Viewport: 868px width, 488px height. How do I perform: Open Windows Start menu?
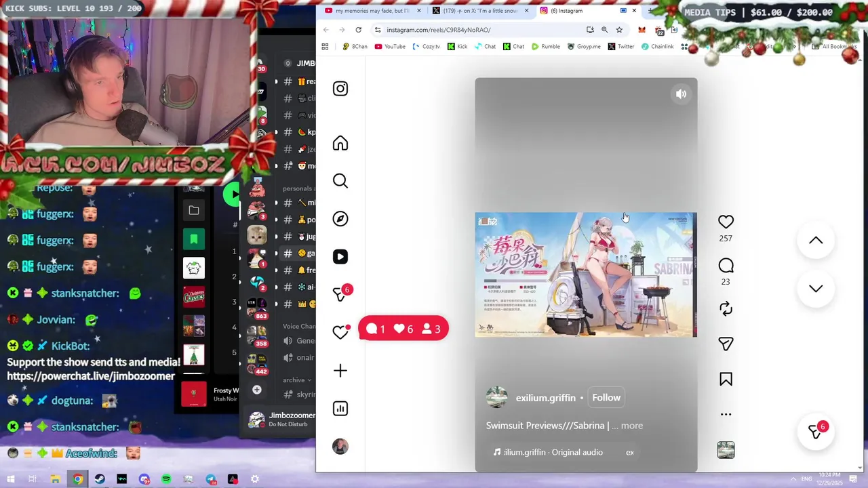[x=11, y=479]
